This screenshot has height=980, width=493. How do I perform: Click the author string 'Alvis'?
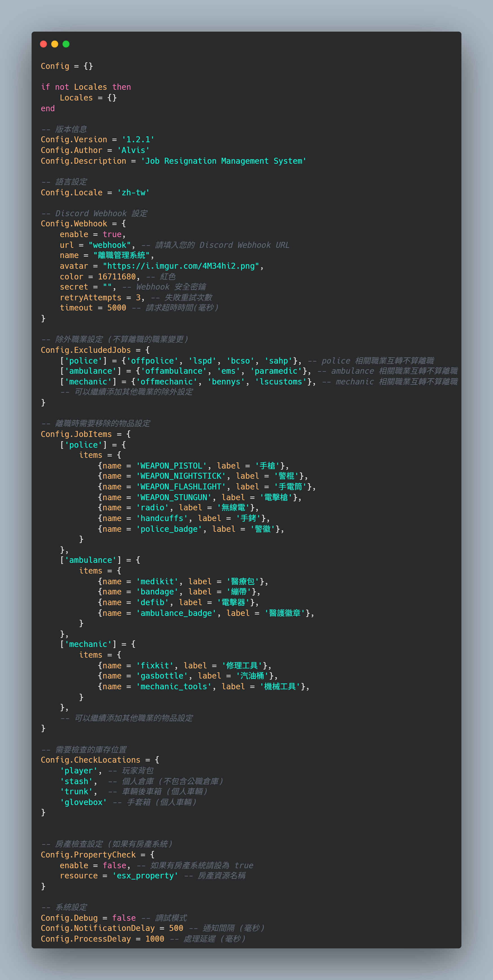[133, 150]
